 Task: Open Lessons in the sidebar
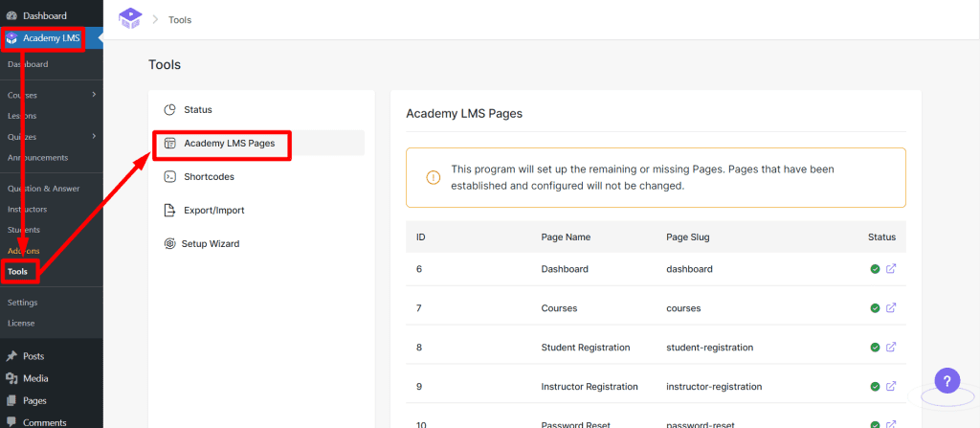pyautogui.click(x=22, y=116)
